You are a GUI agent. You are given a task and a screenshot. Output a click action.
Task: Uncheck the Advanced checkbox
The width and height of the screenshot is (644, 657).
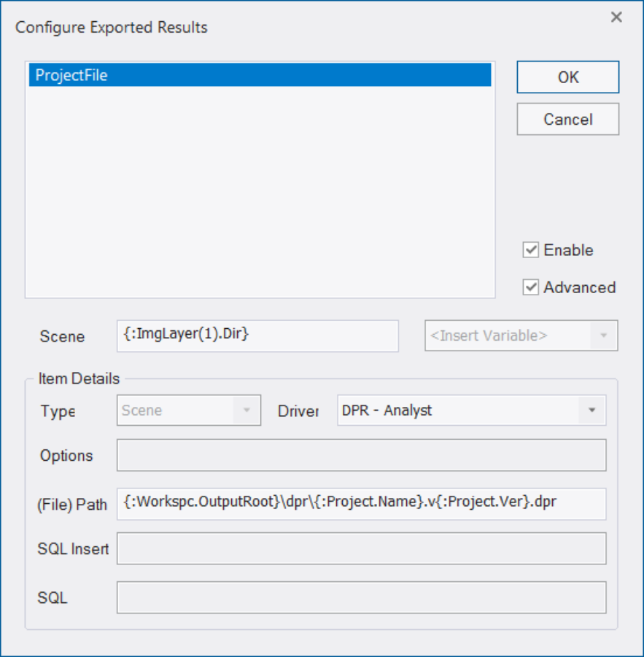(x=530, y=287)
